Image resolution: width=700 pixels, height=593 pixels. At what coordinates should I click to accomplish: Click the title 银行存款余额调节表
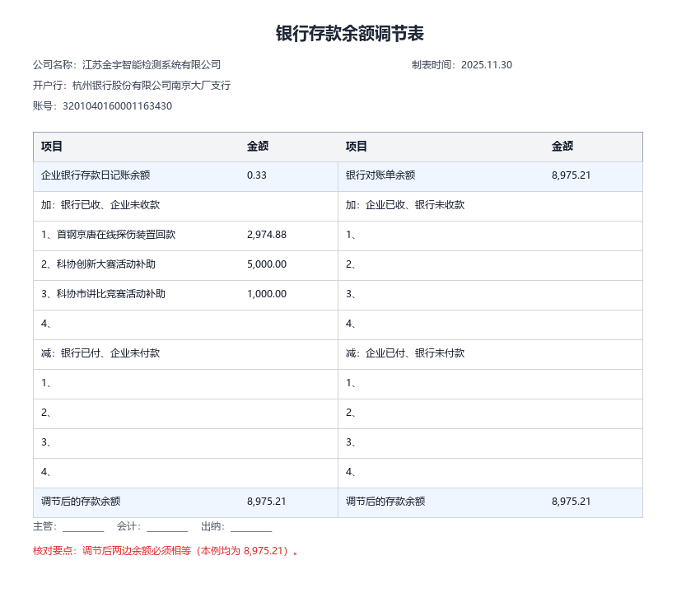pyautogui.click(x=349, y=34)
